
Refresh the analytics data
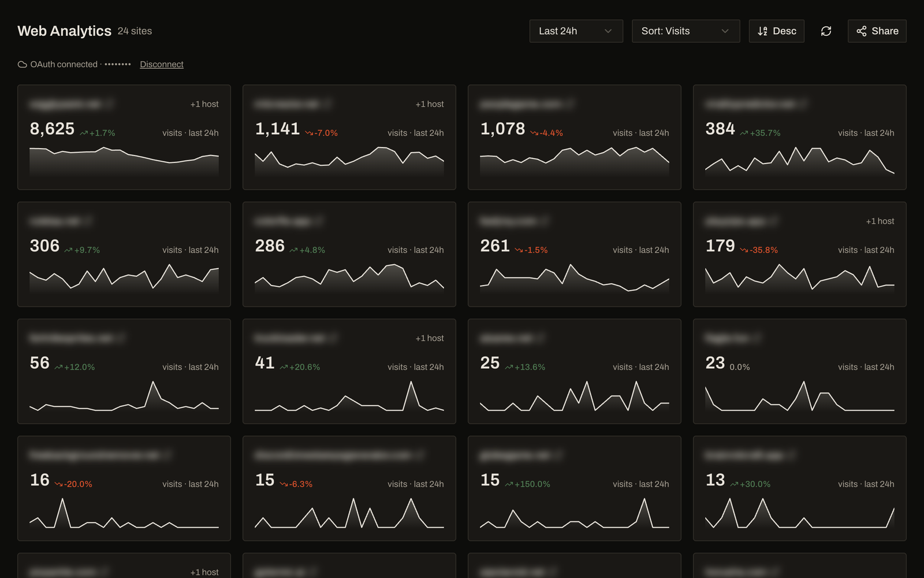826,31
